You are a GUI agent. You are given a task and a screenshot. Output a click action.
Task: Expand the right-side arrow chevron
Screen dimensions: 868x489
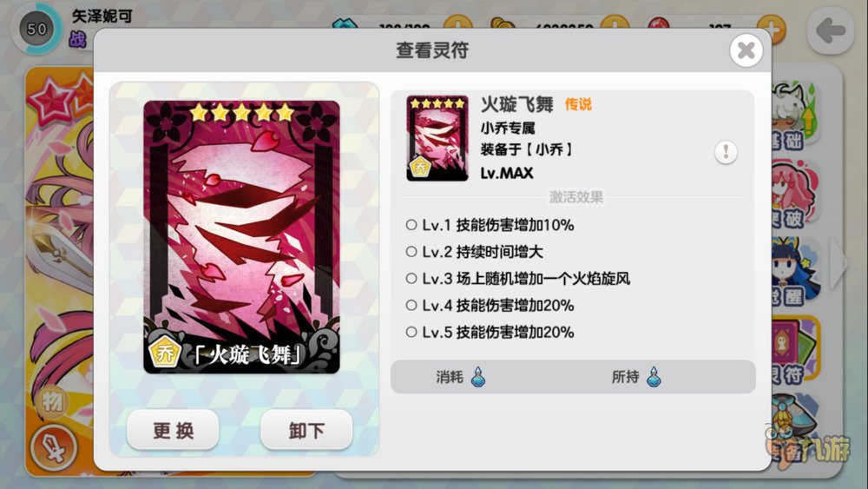pyautogui.click(x=838, y=262)
